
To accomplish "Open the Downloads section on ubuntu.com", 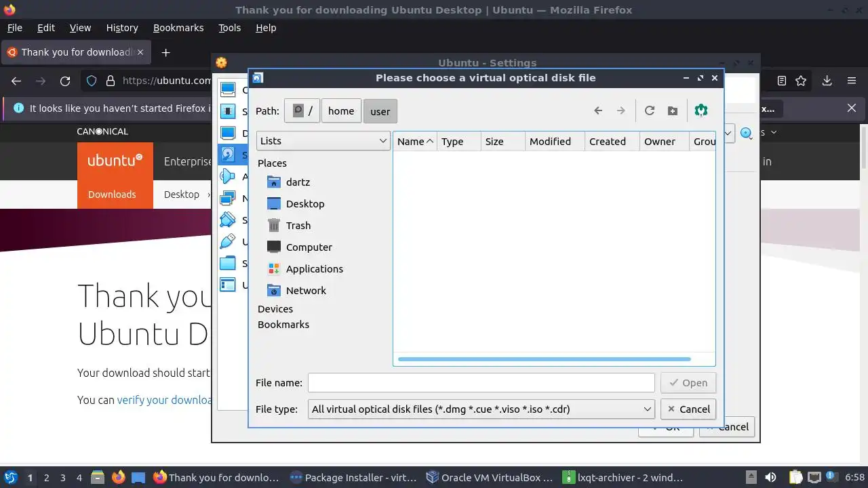I will (112, 195).
